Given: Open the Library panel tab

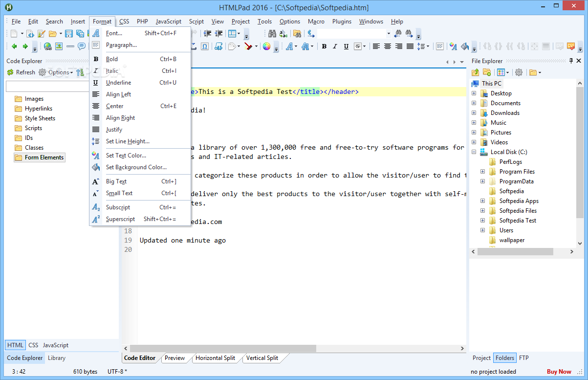Looking at the screenshot, I should pos(57,358).
